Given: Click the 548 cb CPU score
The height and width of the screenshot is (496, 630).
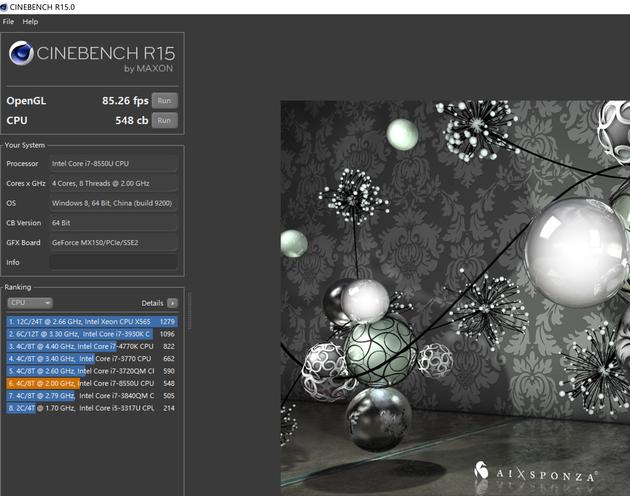Looking at the screenshot, I should click(x=132, y=120).
